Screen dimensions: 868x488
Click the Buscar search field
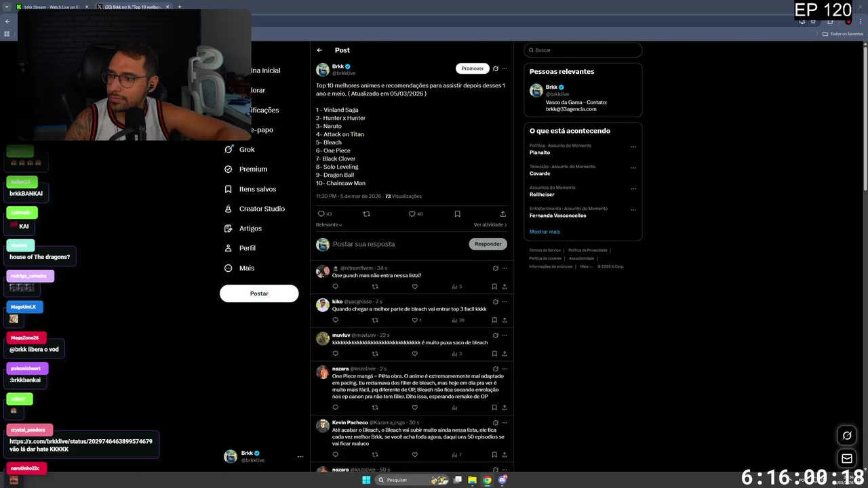pyautogui.click(x=583, y=50)
